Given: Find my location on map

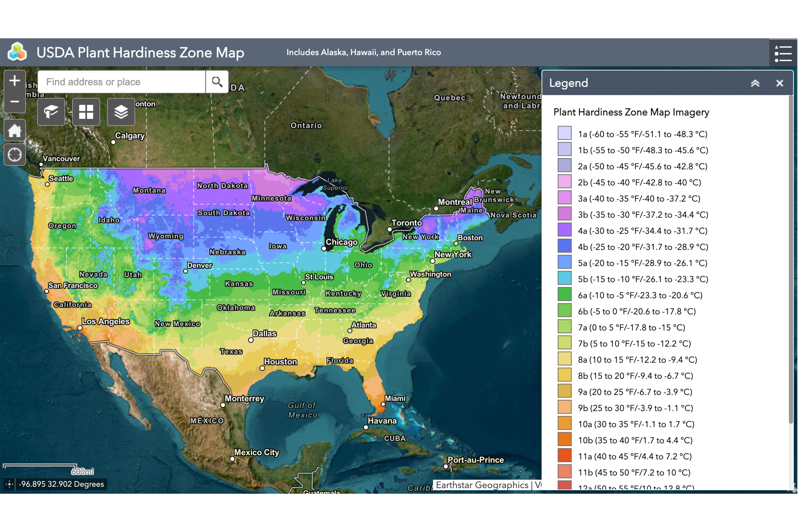Looking at the screenshot, I should point(15,155).
